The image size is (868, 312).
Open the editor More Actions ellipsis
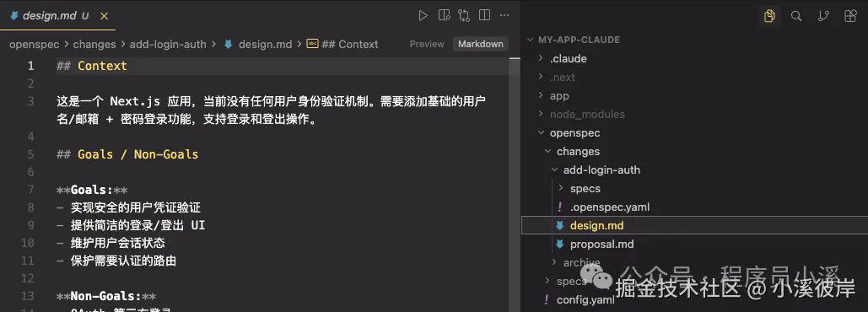pos(504,15)
